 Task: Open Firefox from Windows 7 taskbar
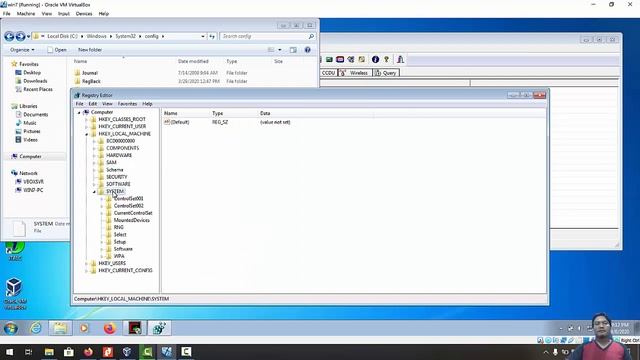[x=109, y=328]
